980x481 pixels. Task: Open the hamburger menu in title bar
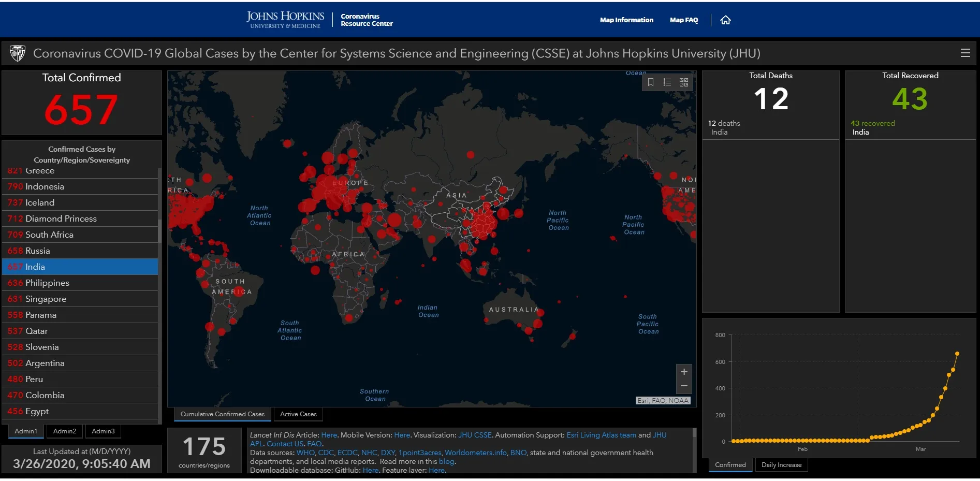tap(965, 53)
